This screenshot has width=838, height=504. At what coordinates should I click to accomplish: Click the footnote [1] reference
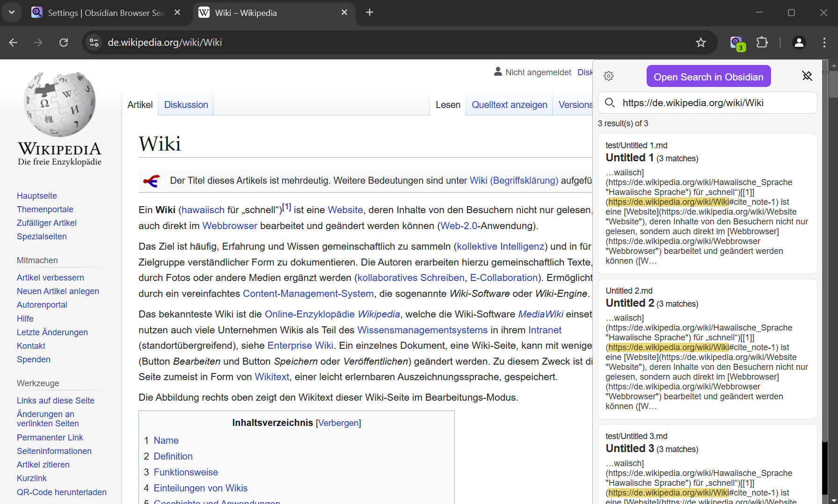tap(286, 207)
